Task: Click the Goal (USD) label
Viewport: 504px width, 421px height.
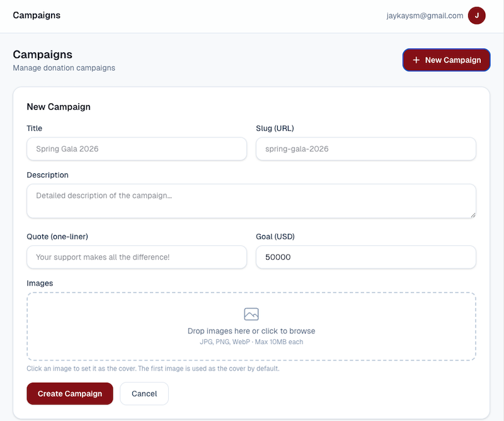Action: pos(275,236)
